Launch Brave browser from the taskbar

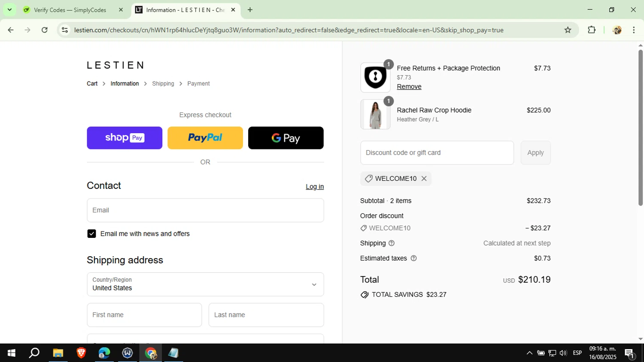tap(81, 353)
